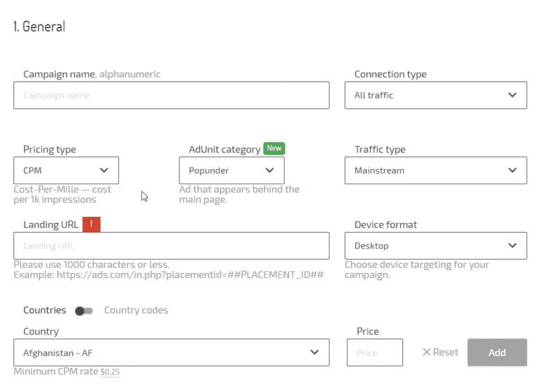Viewport: 540px width, 392px height.
Task: Expand the Popunder AdUnit category dropdown
Action: [x=231, y=170]
